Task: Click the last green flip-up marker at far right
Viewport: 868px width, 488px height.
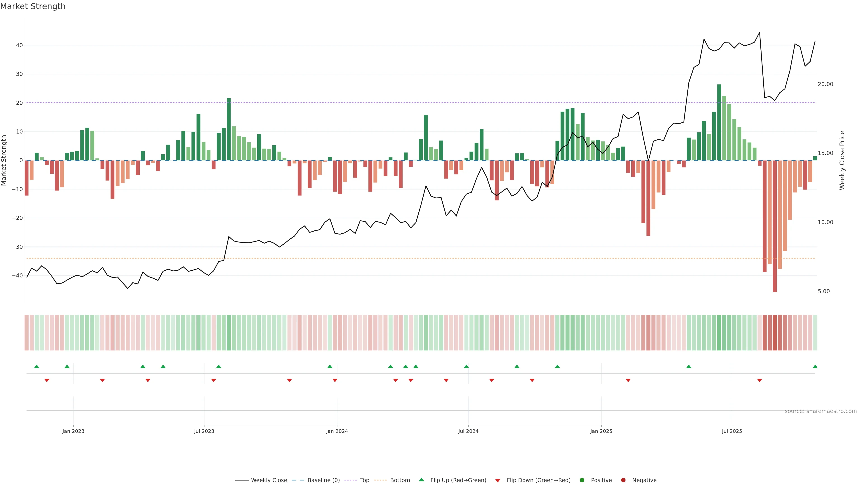Action: (x=815, y=366)
